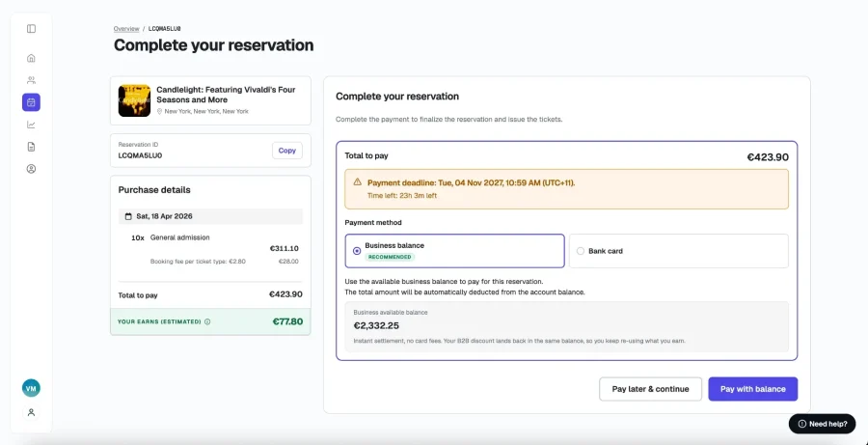Select the highlighted calendar reservations icon
868x445 pixels.
point(31,102)
